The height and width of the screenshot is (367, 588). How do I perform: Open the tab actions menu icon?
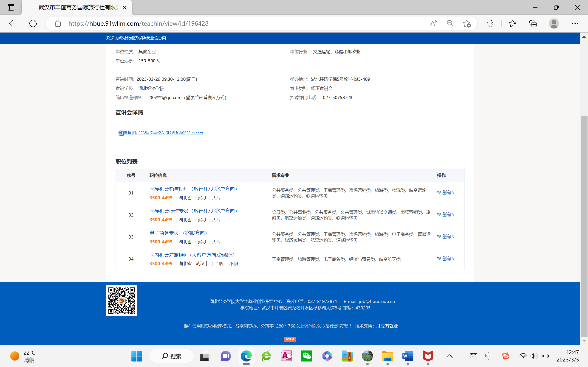[11, 7]
